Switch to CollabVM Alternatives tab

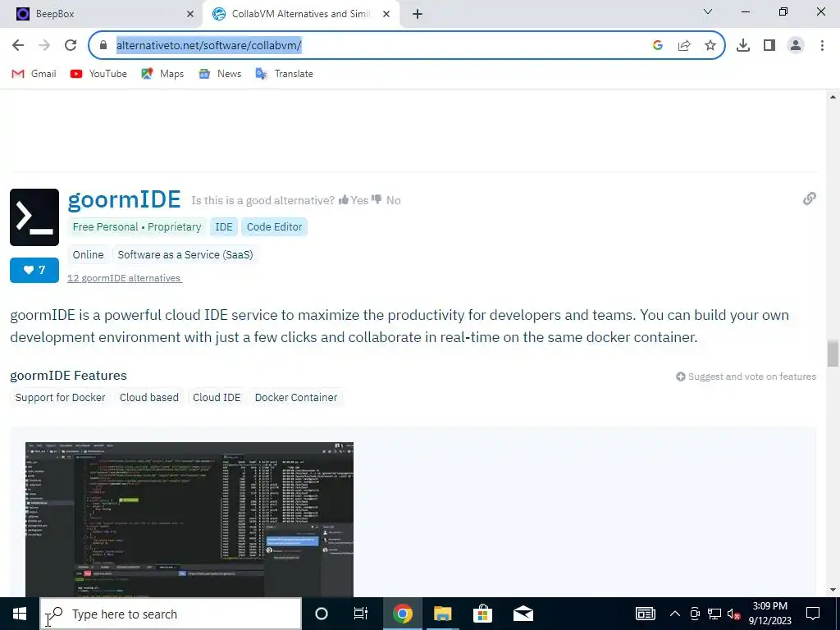point(300,14)
